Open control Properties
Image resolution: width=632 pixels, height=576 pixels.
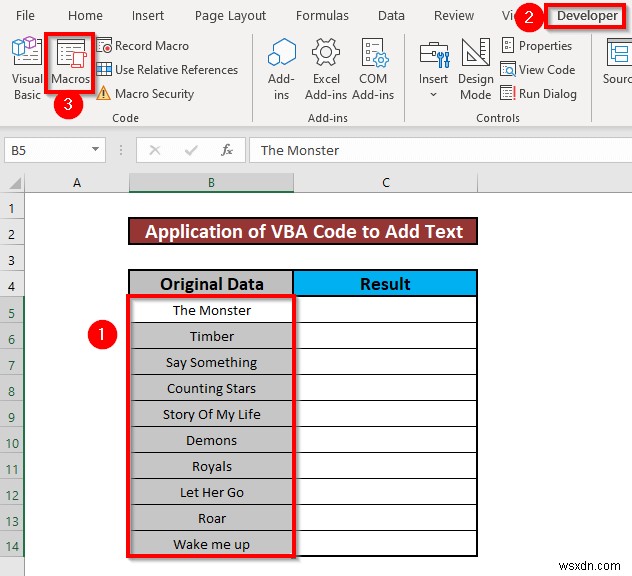(x=536, y=46)
